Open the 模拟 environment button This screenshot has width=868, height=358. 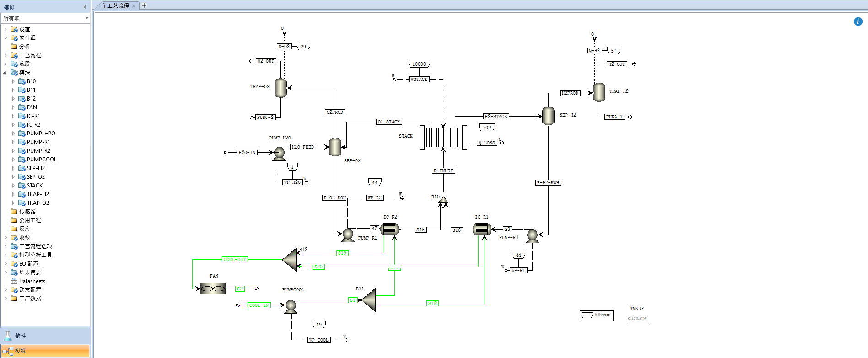pos(45,351)
